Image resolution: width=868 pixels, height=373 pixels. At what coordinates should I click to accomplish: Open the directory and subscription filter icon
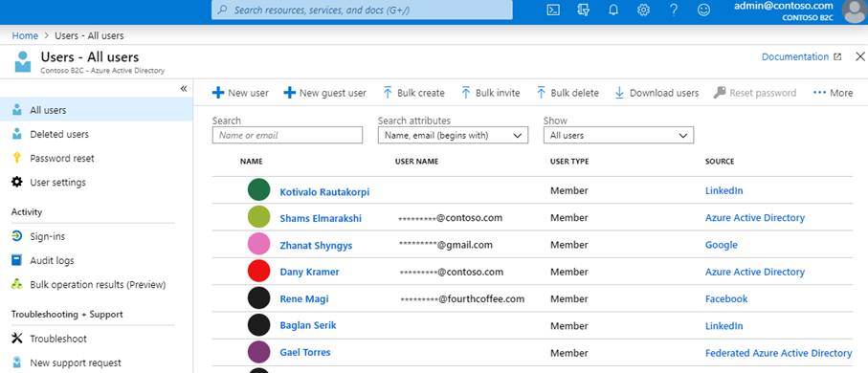(583, 10)
